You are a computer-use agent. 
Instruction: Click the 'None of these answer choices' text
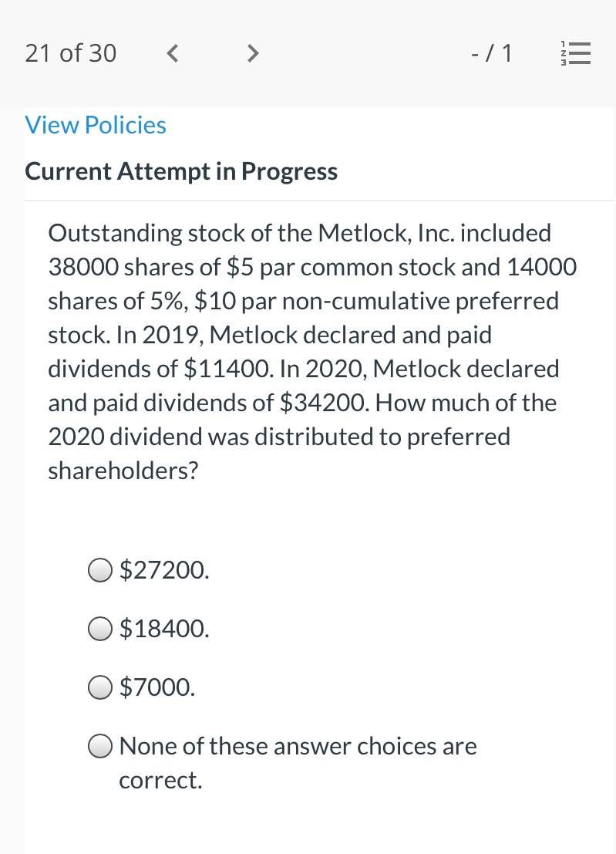298,746
